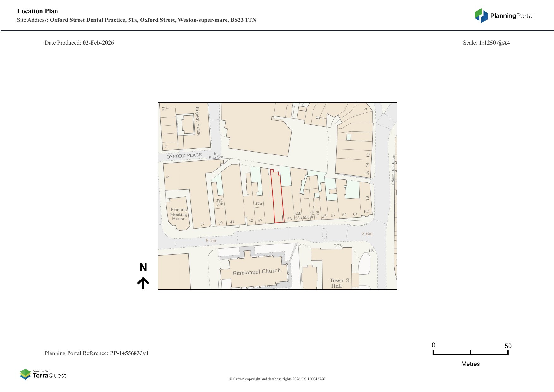554x392 pixels.
Task: Click the PH building label
Action: (x=366, y=211)
